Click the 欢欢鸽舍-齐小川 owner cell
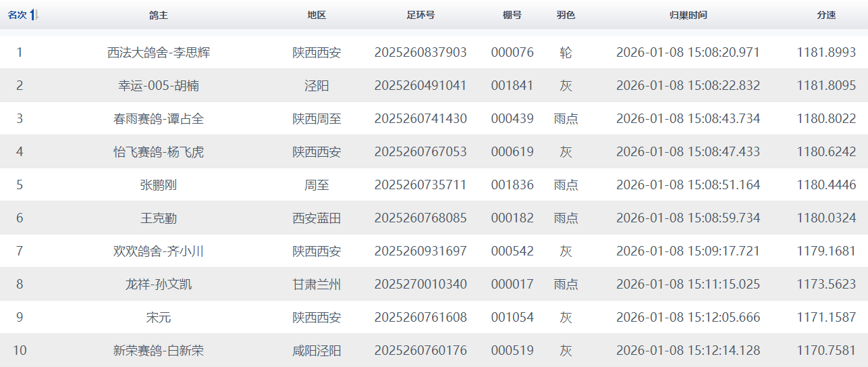Image resolution: width=868 pixels, height=367 pixels. (x=159, y=251)
